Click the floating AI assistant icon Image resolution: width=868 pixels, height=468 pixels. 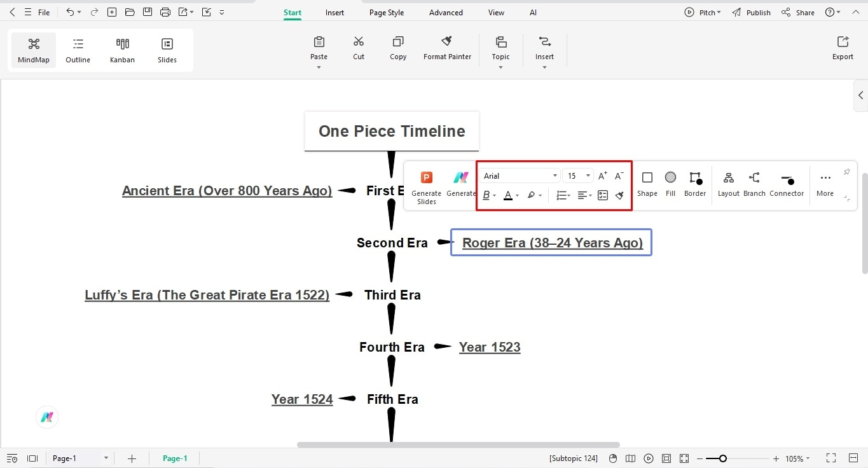(47, 417)
